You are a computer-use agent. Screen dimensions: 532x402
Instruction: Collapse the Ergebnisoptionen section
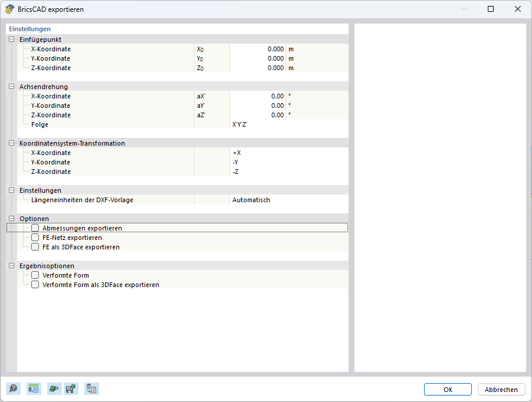click(x=11, y=266)
